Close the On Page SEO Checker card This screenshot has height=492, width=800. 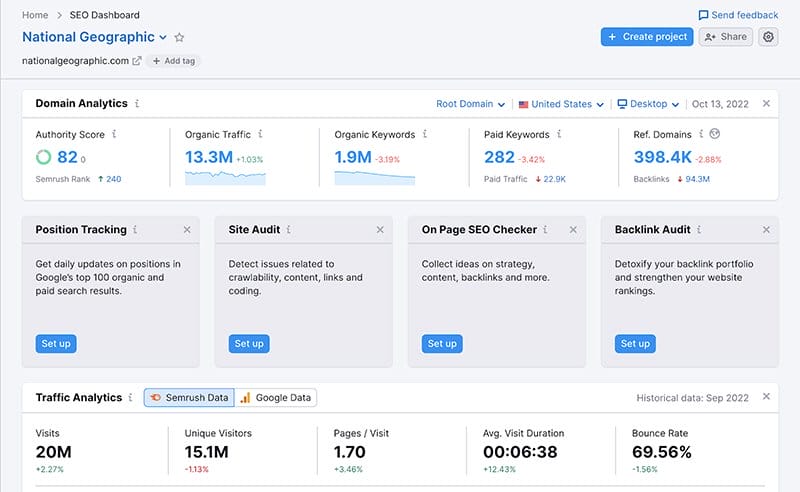point(573,230)
